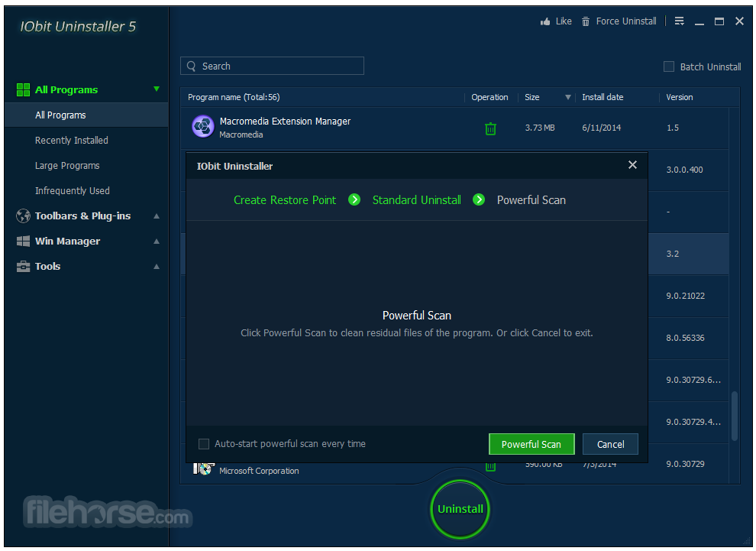Click the Win Manager Windows logo icon
Viewport: 756px width, 551px height.
(x=23, y=241)
